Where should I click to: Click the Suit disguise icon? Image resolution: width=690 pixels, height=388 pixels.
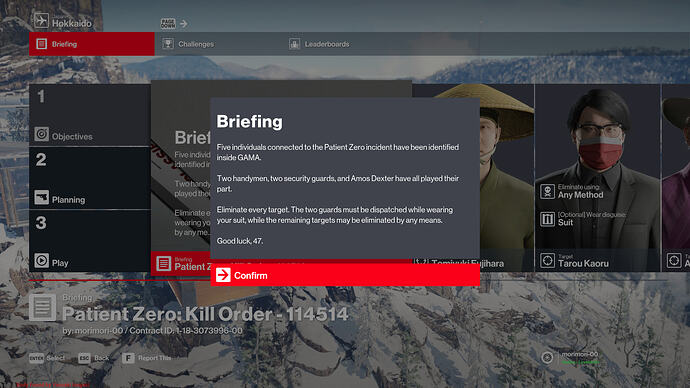(547, 219)
